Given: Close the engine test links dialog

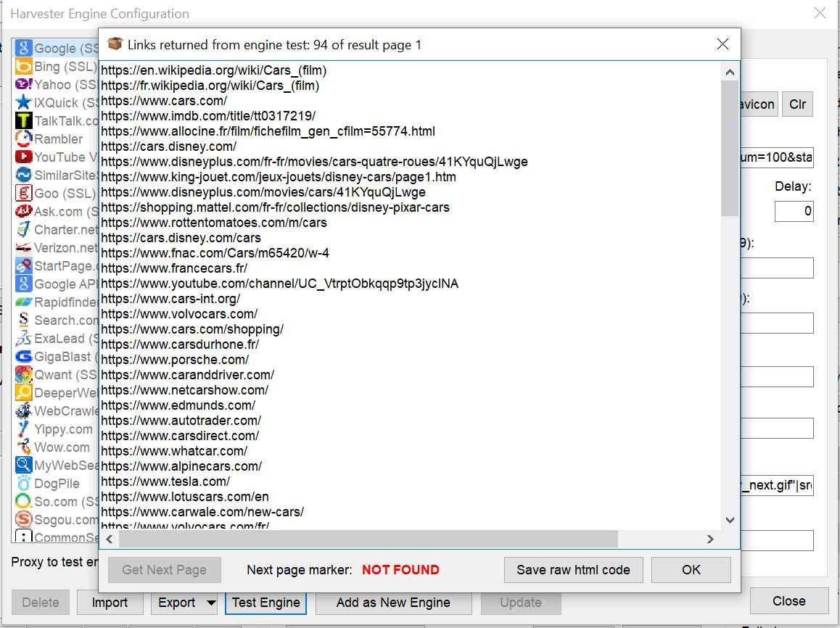Looking at the screenshot, I should 722,44.
